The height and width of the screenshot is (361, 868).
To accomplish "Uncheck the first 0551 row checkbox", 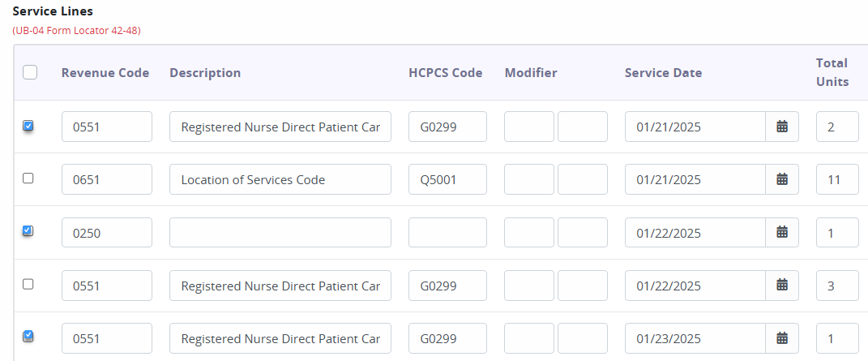I will [x=28, y=126].
